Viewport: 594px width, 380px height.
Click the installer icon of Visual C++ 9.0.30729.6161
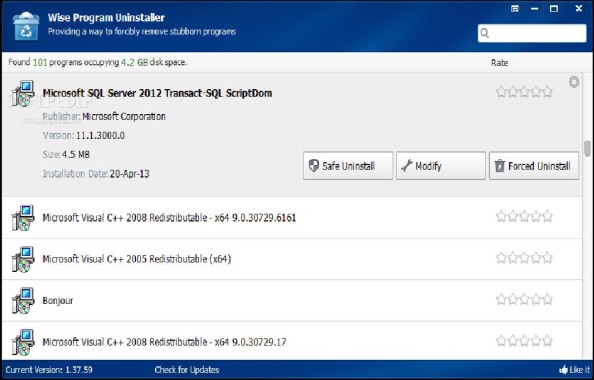(x=23, y=218)
